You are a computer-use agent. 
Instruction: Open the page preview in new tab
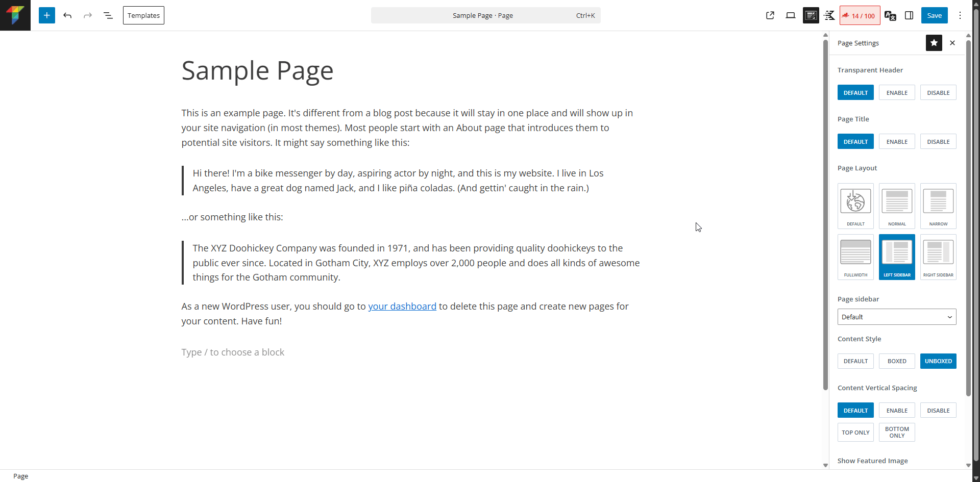770,15
